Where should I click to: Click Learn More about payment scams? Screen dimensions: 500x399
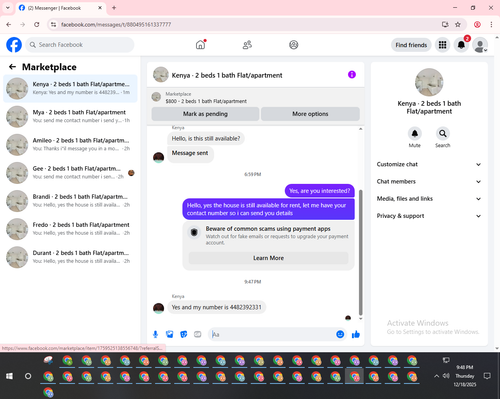[269, 258]
